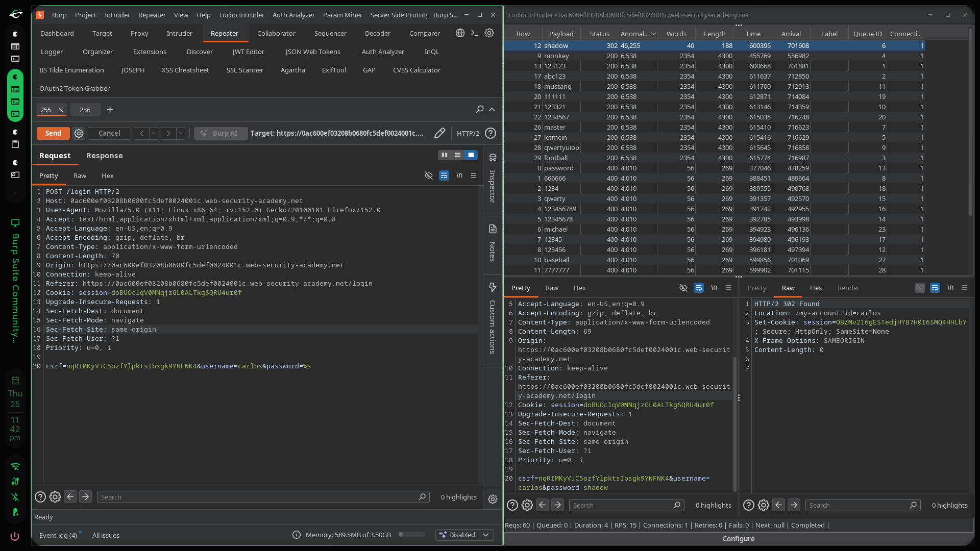Collapse the Repeater tab bar chevron

tap(492, 110)
